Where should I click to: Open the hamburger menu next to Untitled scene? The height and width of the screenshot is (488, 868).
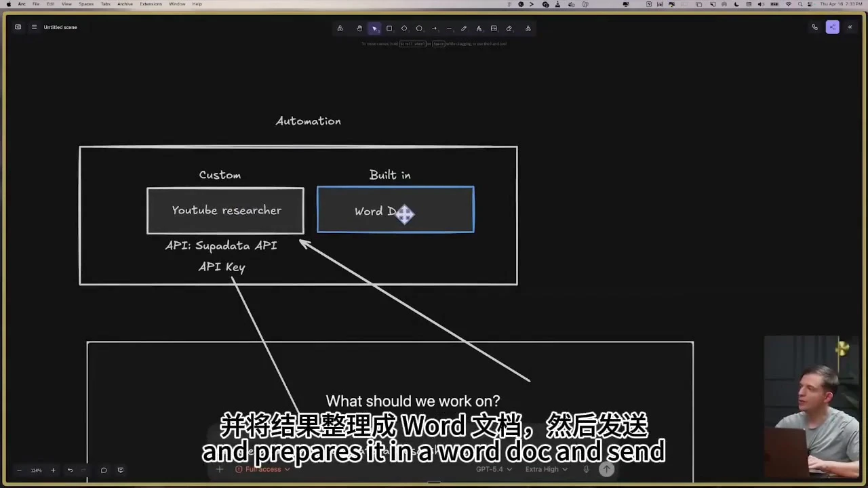(x=34, y=27)
